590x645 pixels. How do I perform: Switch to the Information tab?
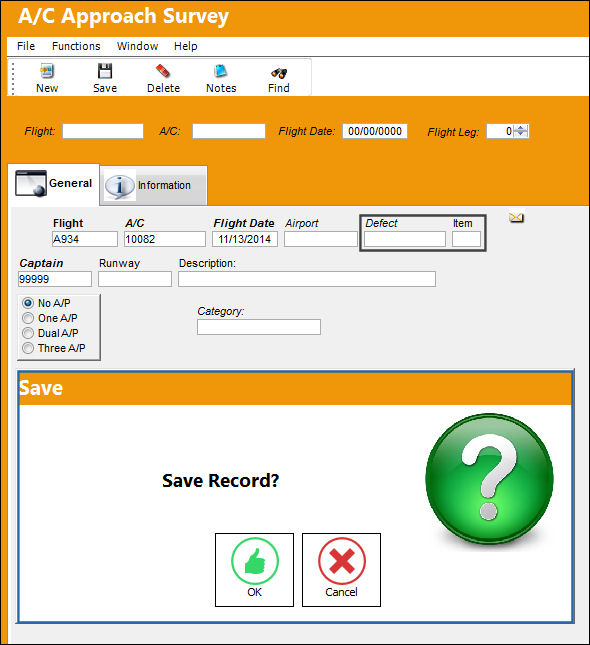pos(153,186)
